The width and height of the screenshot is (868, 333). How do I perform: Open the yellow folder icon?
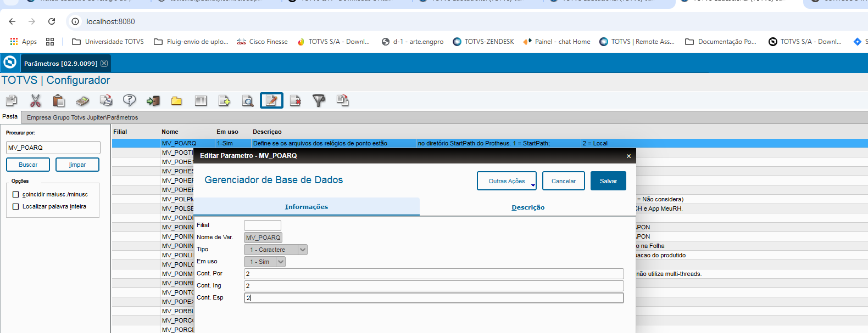click(176, 101)
